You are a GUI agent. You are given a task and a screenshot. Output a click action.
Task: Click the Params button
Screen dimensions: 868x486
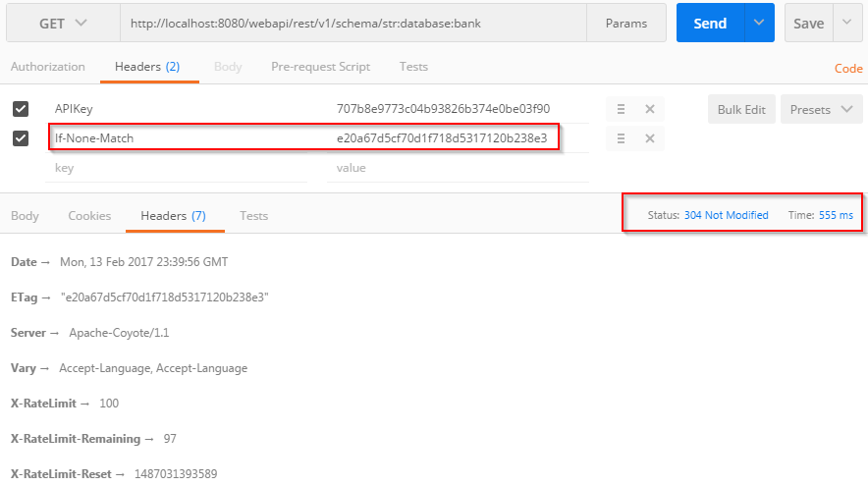click(625, 23)
